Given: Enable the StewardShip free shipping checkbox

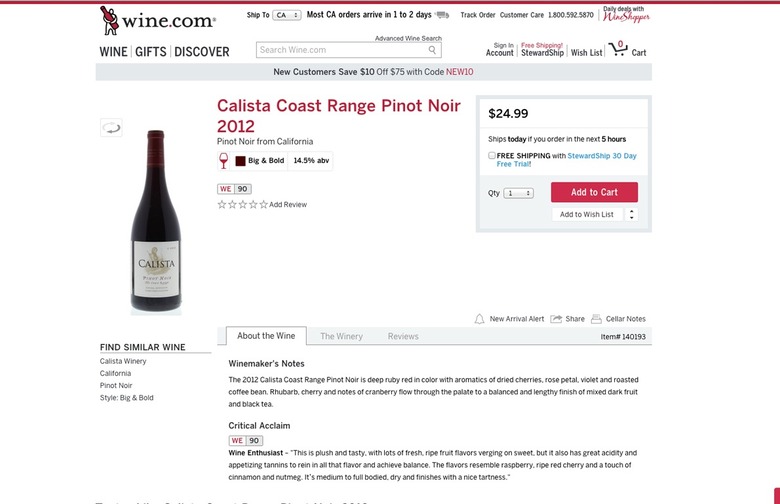Looking at the screenshot, I should [x=492, y=156].
